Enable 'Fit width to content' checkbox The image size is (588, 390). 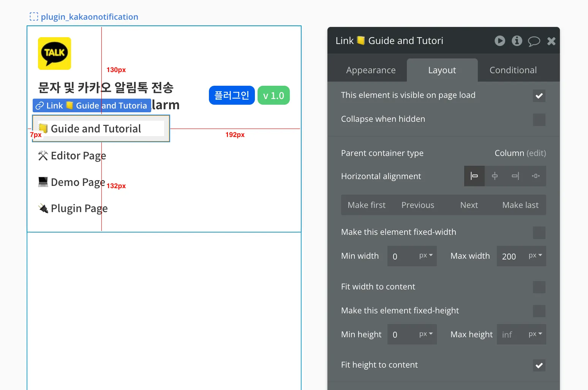click(x=539, y=287)
